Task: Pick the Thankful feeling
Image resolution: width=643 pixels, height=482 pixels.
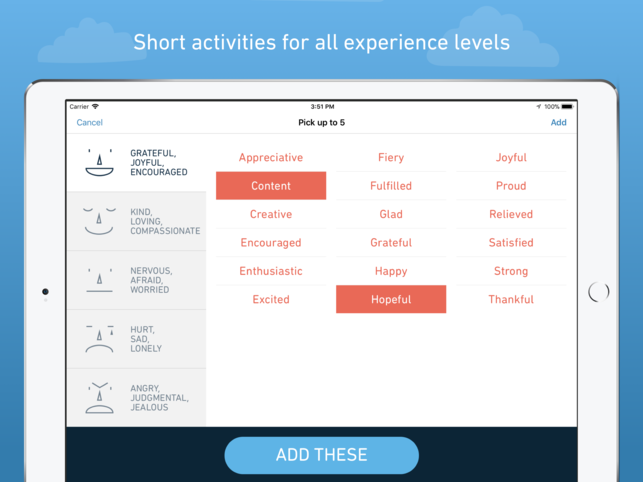Action: coord(511,299)
